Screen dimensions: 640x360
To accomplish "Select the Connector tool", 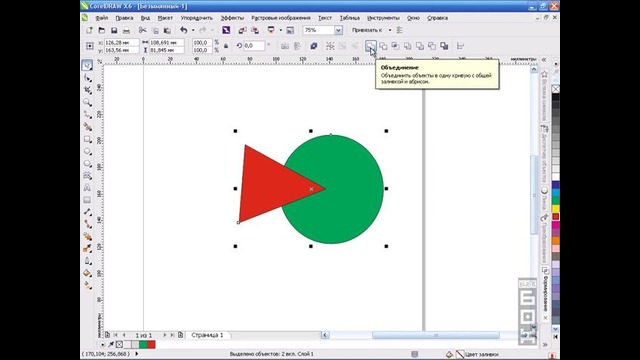I will point(87,224).
